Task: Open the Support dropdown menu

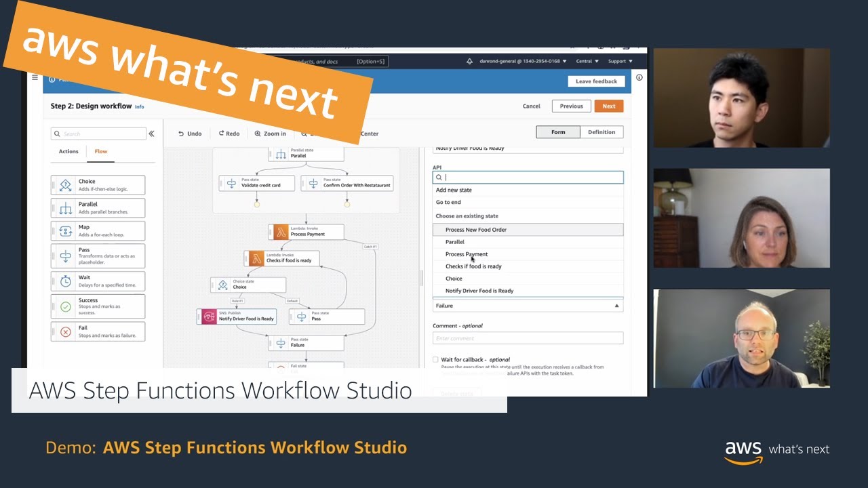Action: [620, 61]
